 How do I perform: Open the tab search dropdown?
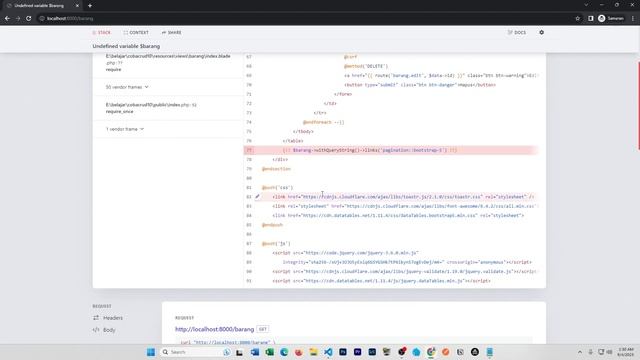(x=586, y=5)
